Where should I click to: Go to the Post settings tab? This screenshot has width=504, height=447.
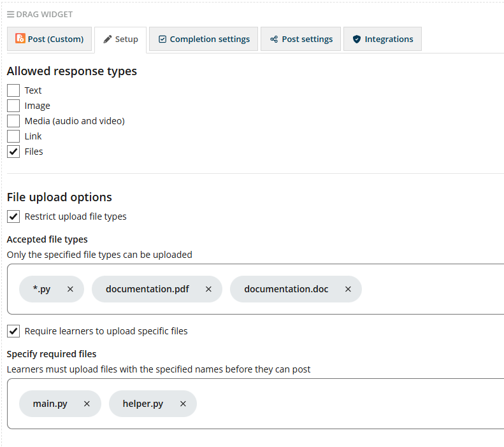[x=301, y=39]
